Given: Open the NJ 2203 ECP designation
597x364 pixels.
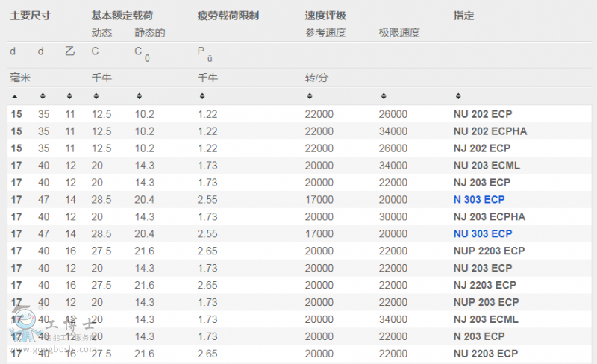Looking at the screenshot, I should tap(485, 285).
